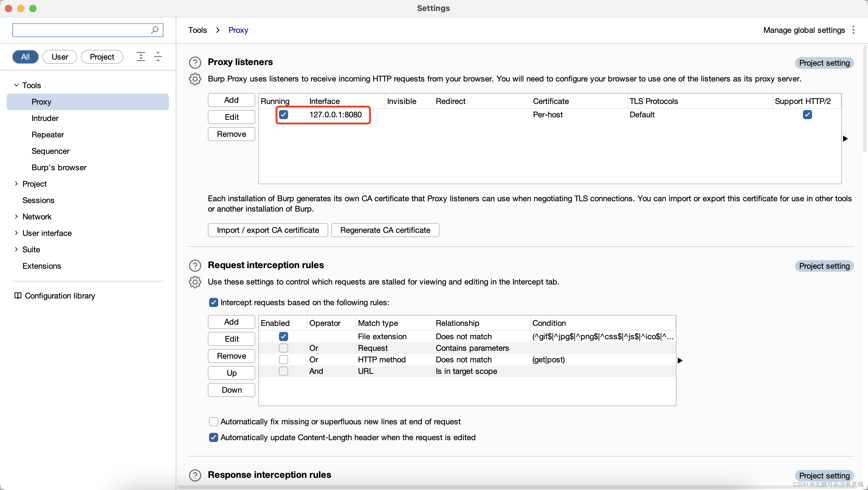Toggle the Running checkbox for 127.0.0.1:8080
The width and height of the screenshot is (868, 490).
(x=284, y=114)
